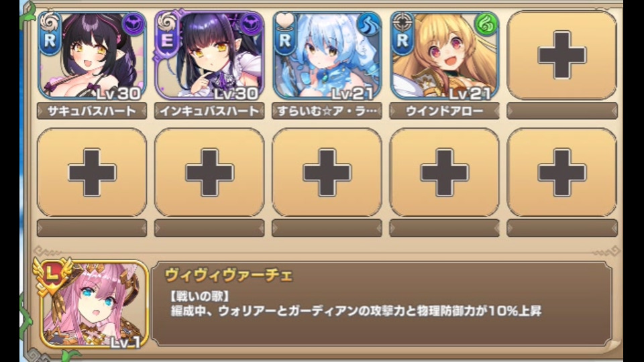
Task: Click the ウインドアロー name label
Action: pyautogui.click(x=444, y=111)
